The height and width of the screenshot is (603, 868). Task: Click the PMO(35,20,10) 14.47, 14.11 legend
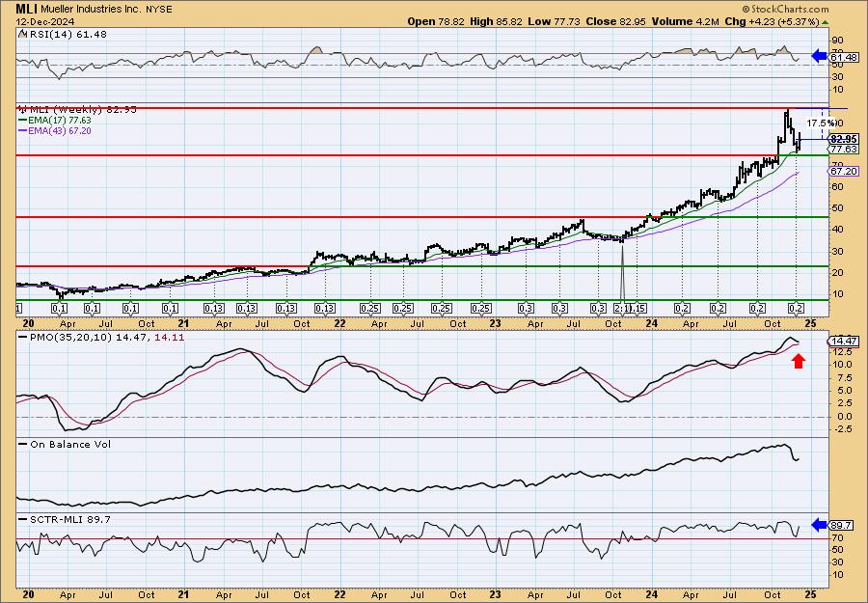(x=101, y=337)
